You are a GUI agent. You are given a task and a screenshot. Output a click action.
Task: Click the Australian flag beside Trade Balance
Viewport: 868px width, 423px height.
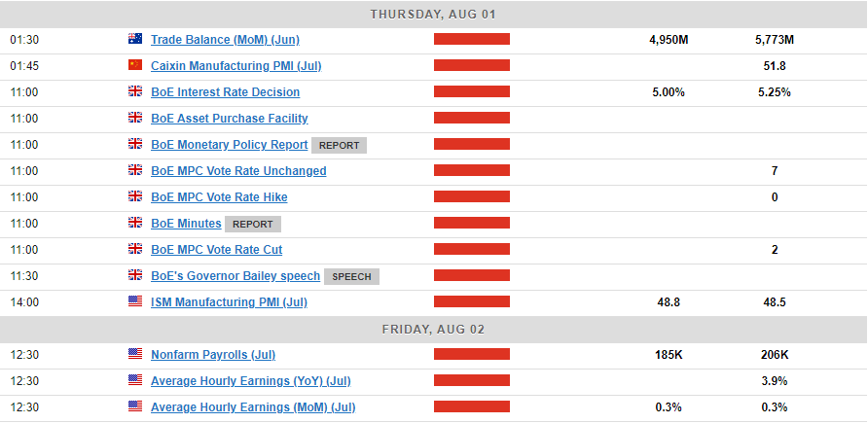coord(135,40)
